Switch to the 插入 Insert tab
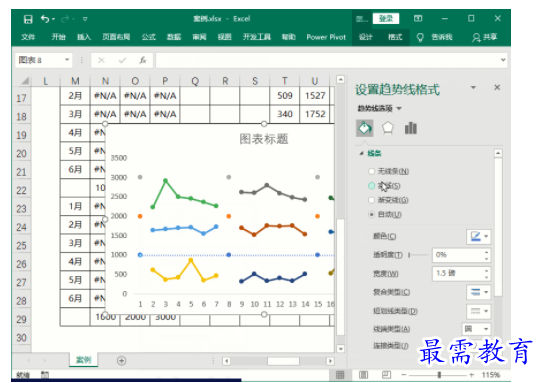 point(84,37)
